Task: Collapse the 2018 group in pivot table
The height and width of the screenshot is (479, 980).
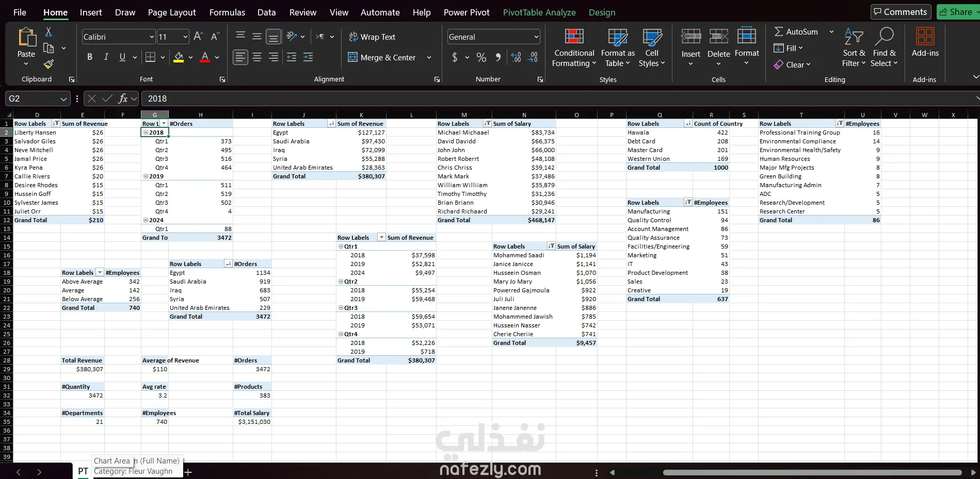Action: pos(146,133)
